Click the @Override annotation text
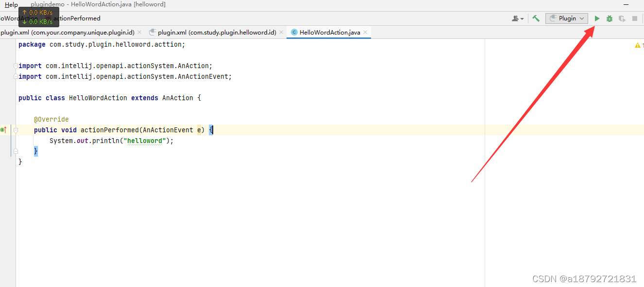The height and width of the screenshot is (287, 644). [x=51, y=119]
